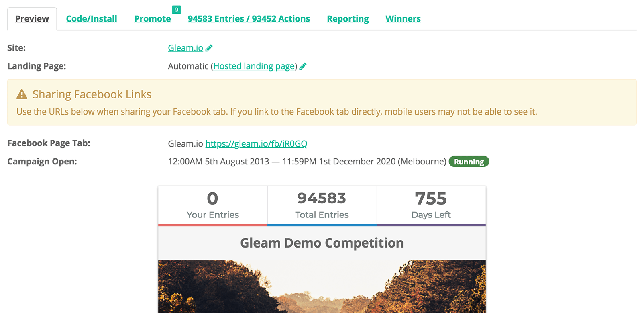Viewport: 644px width, 313px height.
Task: Switch to the Code/Install tab
Action: (x=92, y=19)
